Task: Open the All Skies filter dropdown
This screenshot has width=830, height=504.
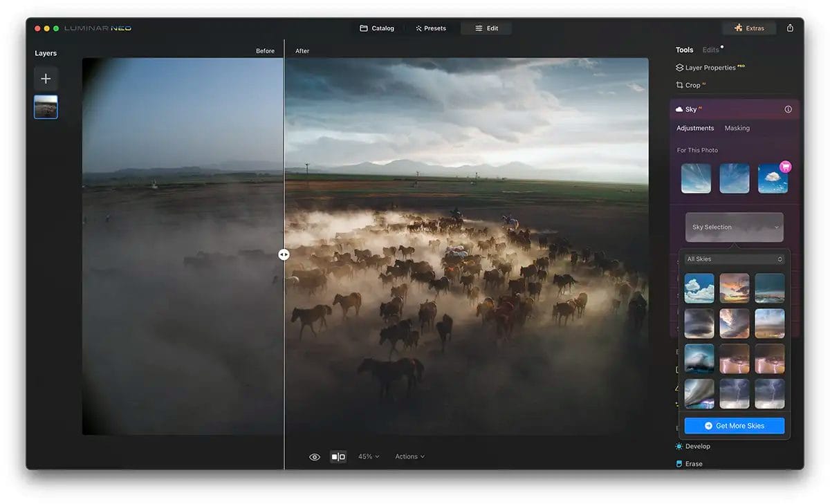Action: click(734, 259)
